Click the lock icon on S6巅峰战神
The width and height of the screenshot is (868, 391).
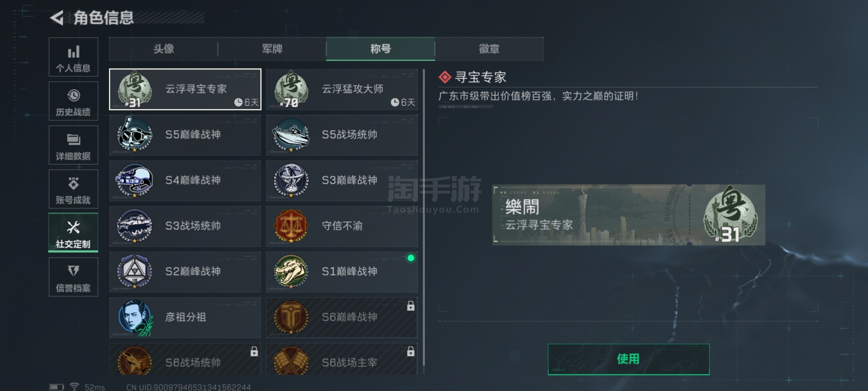point(410,306)
